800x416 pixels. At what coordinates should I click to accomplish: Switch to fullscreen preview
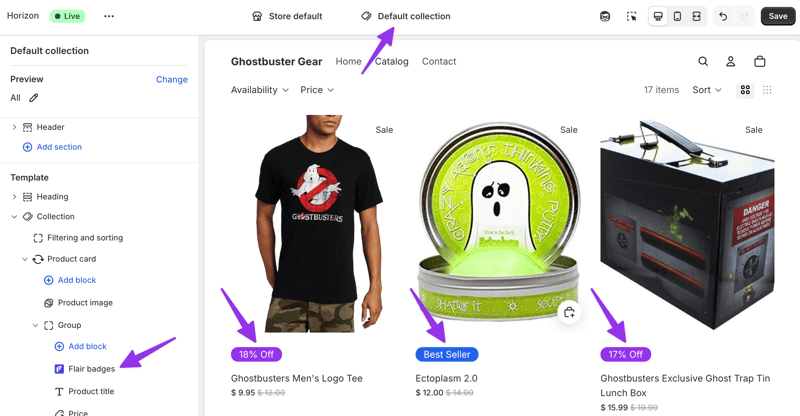[x=696, y=16]
